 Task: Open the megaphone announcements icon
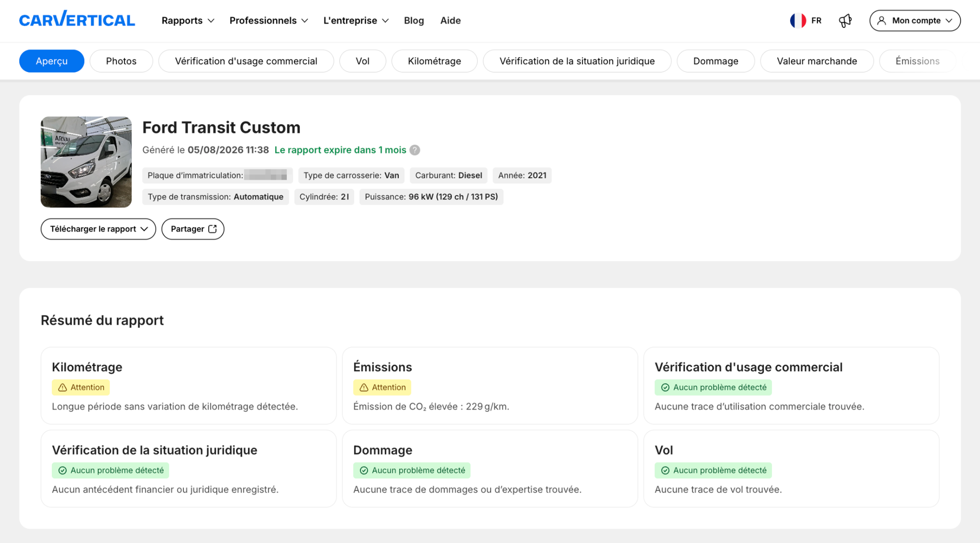845,21
